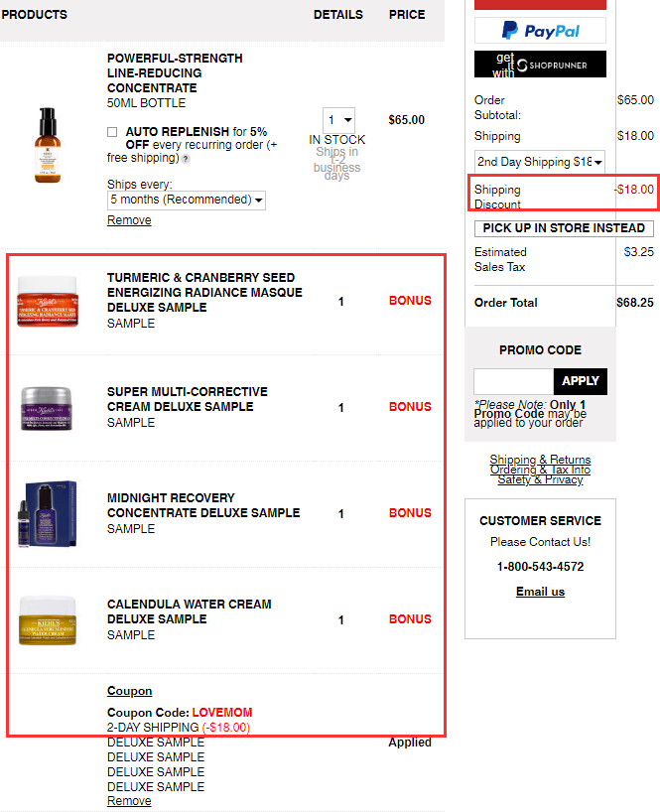Open the Ships every frequency dropdown
The image size is (660, 812).
(187, 200)
